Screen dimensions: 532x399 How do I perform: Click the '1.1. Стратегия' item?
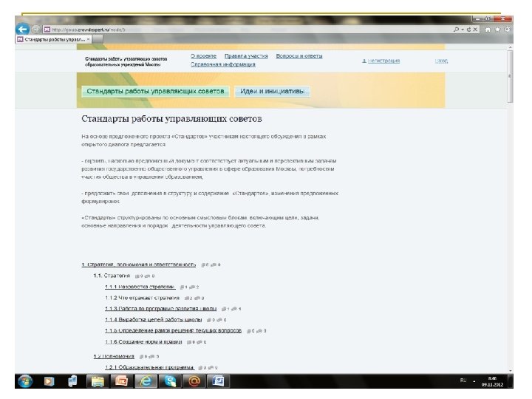click(112, 276)
